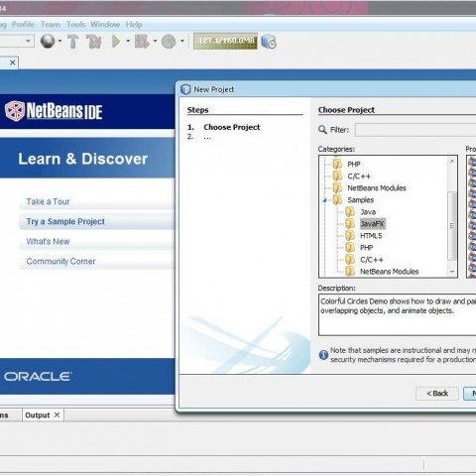Open the Window menu
Image resolution: width=476 pixels, height=476 pixels.
pyautogui.click(x=105, y=25)
